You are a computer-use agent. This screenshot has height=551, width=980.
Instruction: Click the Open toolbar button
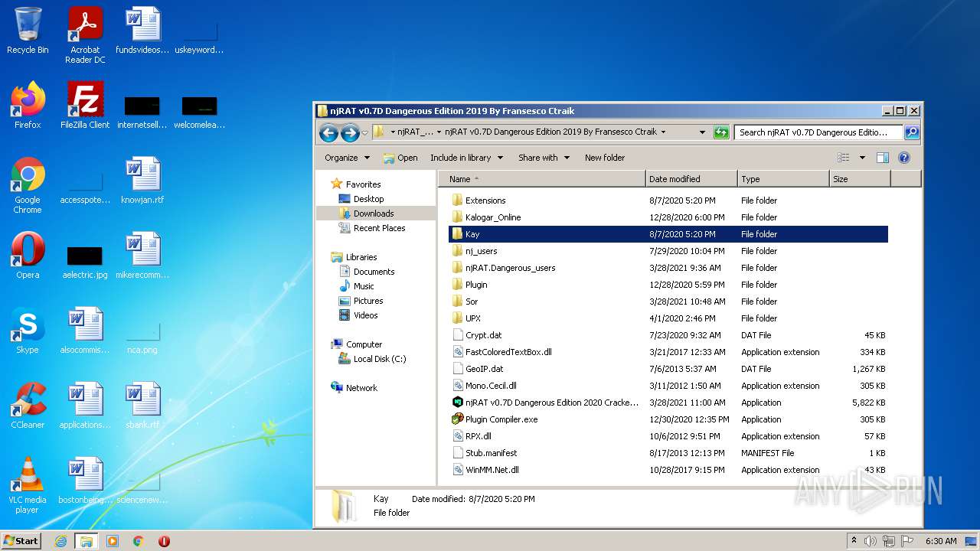pos(400,158)
